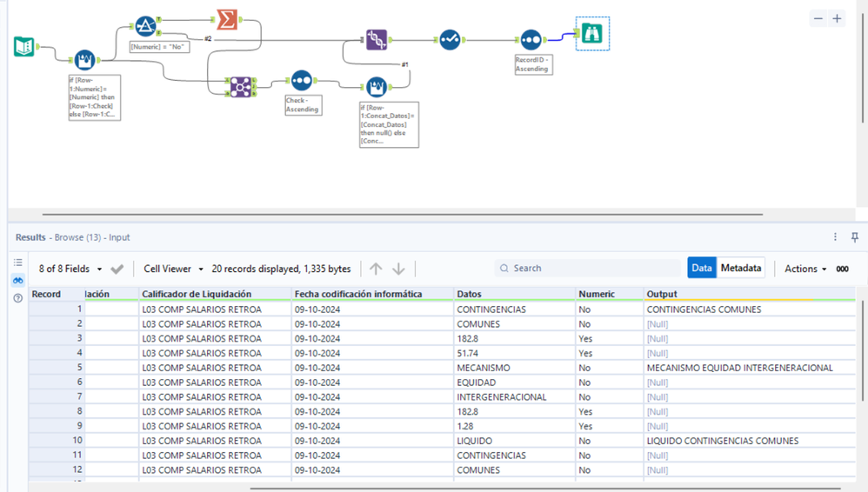The height and width of the screenshot is (492, 868).
Task: Select the purple Find Replace tool
Action: pyautogui.click(x=377, y=40)
